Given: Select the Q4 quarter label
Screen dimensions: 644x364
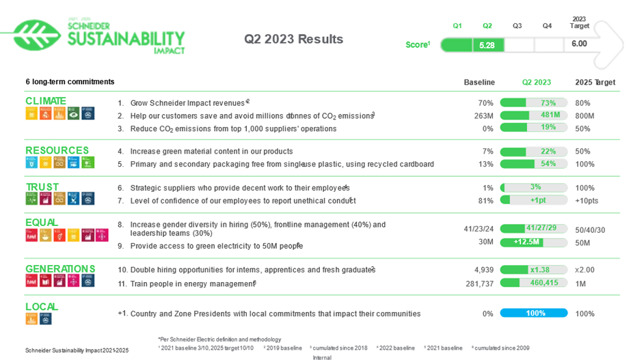Looking at the screenshot, I should click(x=547, y=26).
